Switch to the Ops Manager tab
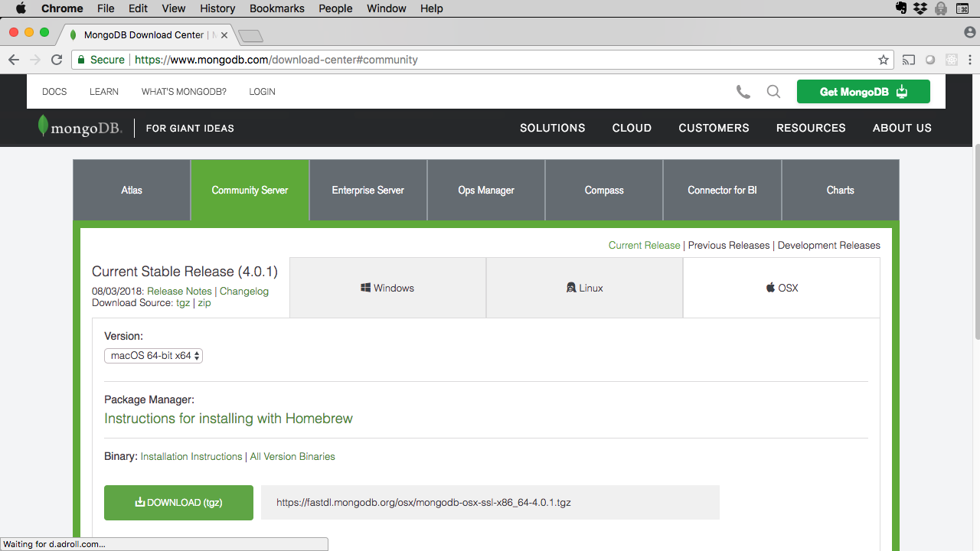The height and width of the screenshot is (551, 980). [486, 190]
